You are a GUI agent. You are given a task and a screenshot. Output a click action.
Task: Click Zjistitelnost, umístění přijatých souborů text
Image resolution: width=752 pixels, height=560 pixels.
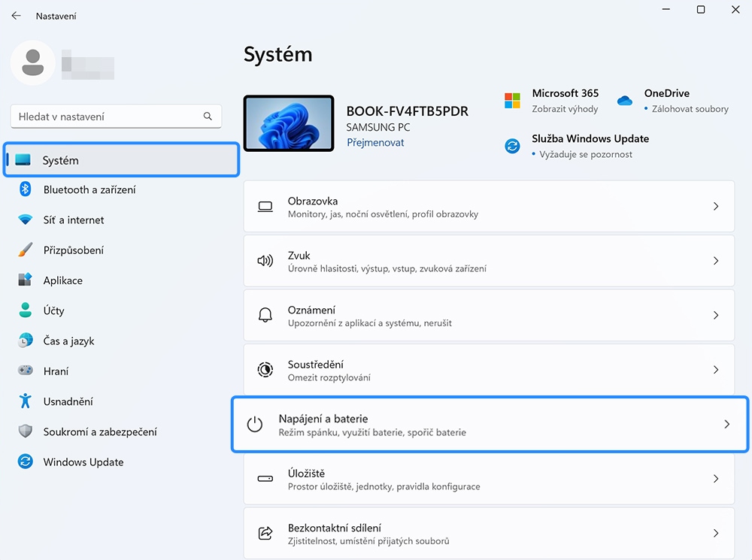(368, 540)
